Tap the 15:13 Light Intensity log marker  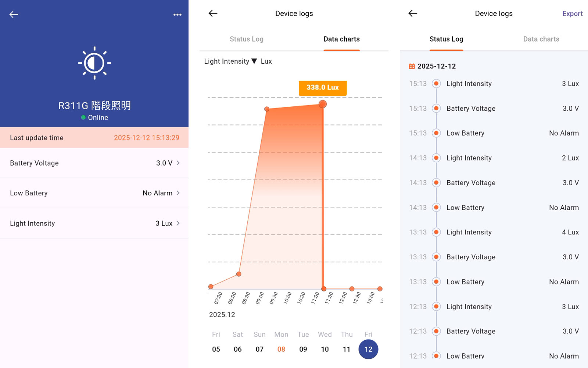[x=436, y=84]
